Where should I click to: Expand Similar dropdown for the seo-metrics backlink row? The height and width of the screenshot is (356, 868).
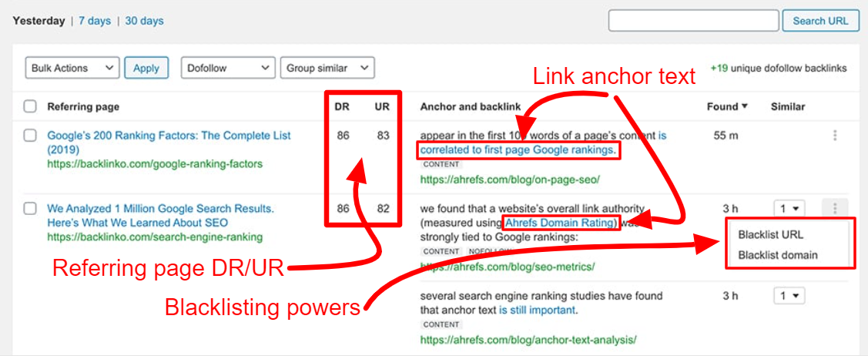pos(789,209)
